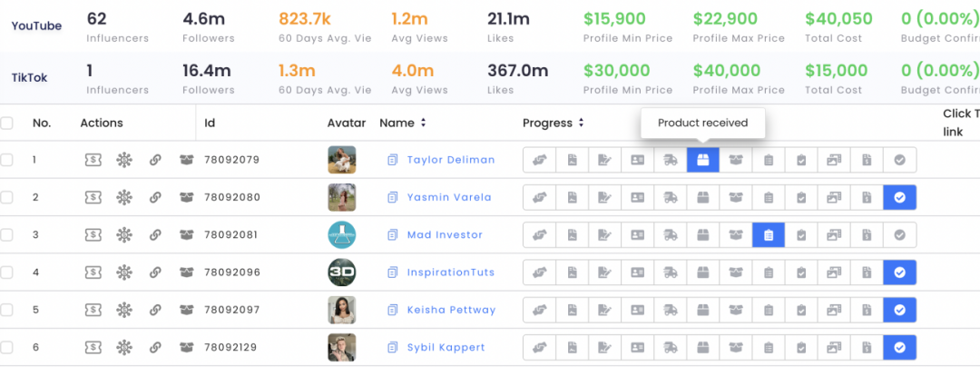Tick the checkbox for row number 5
Viewport: 980px width, 367px height.
pos(6,310)
